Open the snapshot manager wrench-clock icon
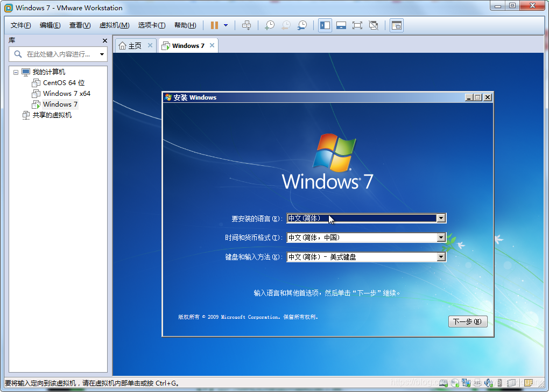 pyautogui.click(x=302, y=25)
